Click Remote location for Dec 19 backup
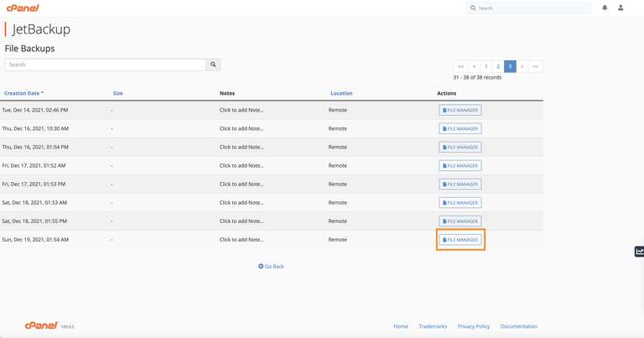The width and height of the screenshot is (644, 338). pyautogui.click(x=338, y=239)
